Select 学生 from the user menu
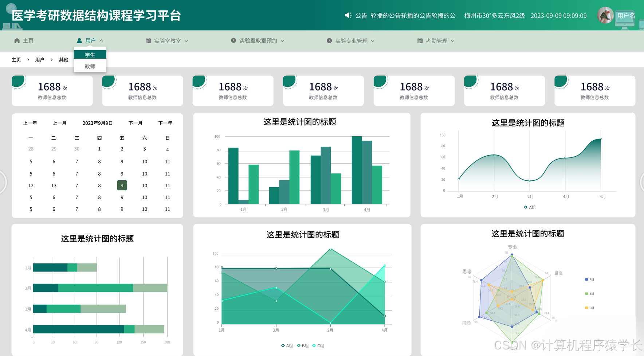 (90, 54)
